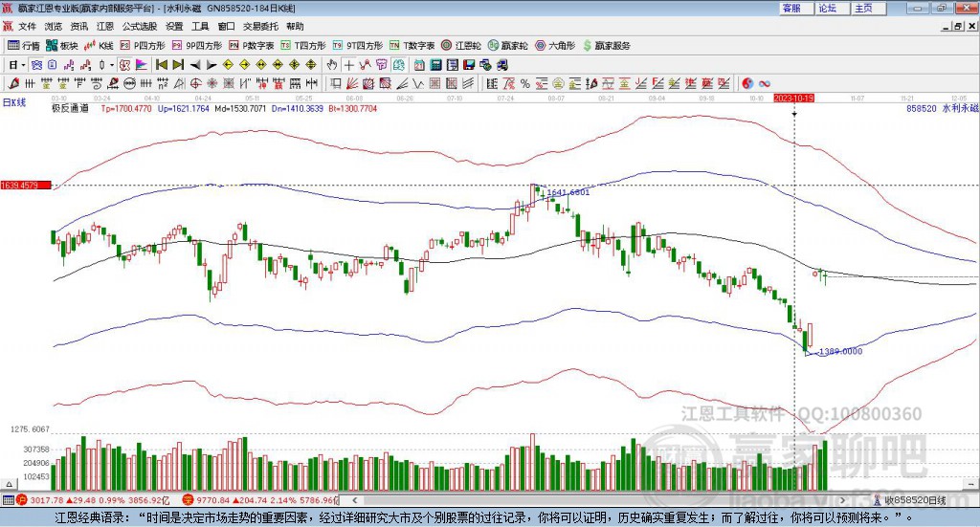Click the colored flag triangle icon
This screenshot has height=527, width=980.
pyautogui.click(x=142, y=65)
